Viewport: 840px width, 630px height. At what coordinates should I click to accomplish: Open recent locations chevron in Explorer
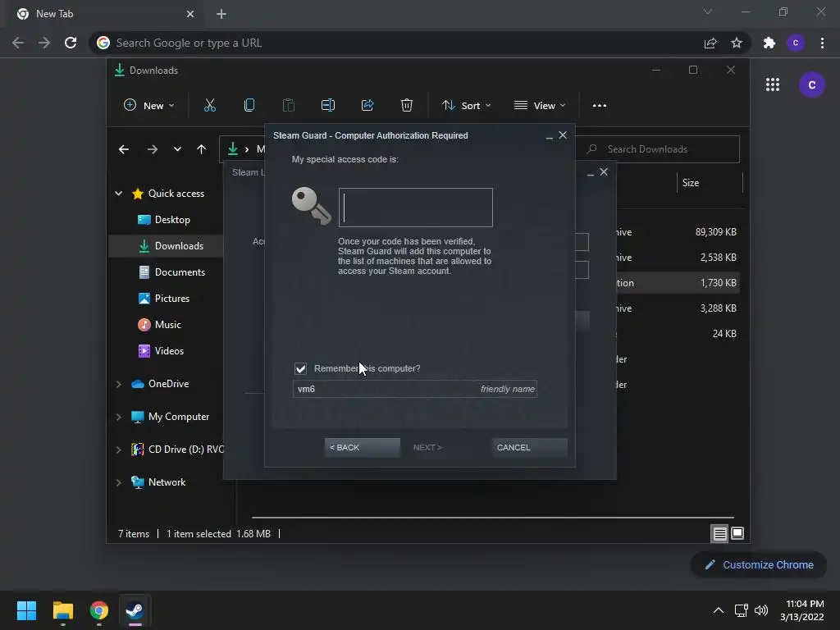click(177, 149)
